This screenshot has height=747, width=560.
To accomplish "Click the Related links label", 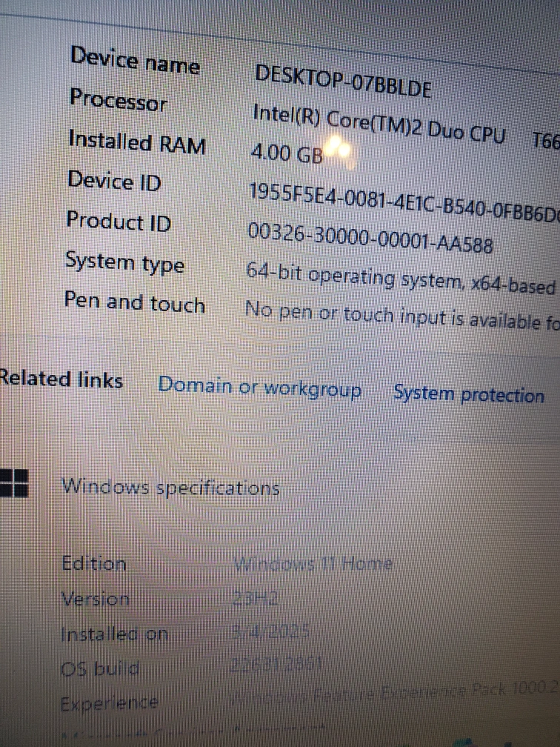I will click(x=61, y=379).
